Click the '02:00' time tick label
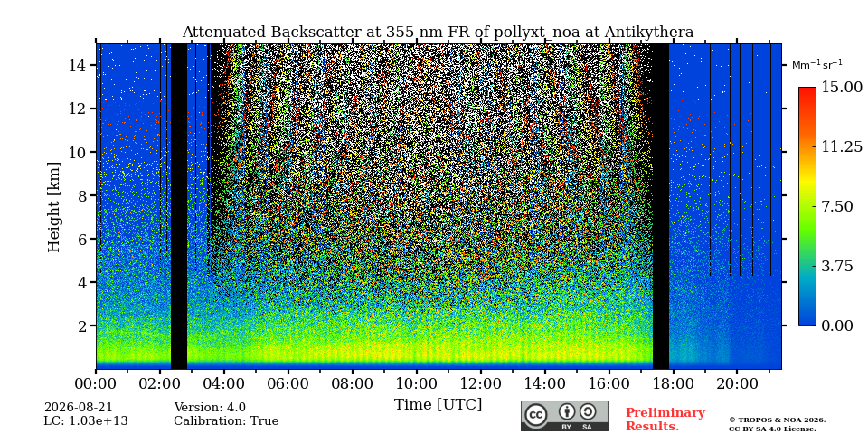This screenshot has height=434, width=868. (160, 383)
